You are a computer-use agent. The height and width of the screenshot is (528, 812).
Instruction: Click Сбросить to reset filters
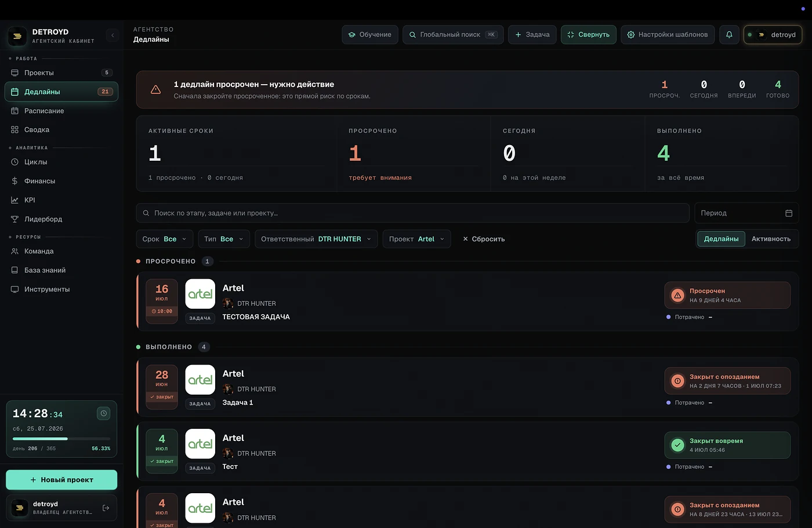(484, 239)
